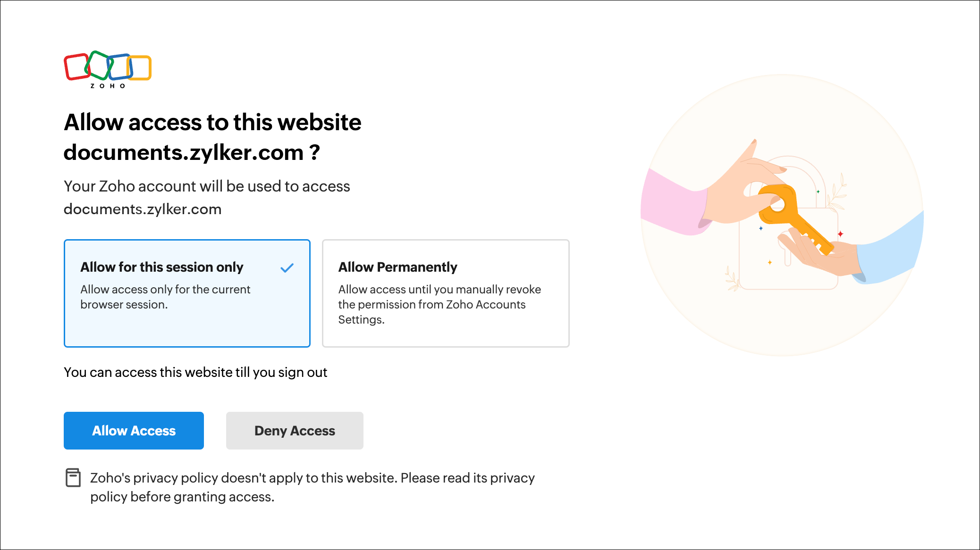Click the red square of the Zoho logo
The height and width of the screenshot is (550, 980).
pyautogui.click(x=76, y=67)
